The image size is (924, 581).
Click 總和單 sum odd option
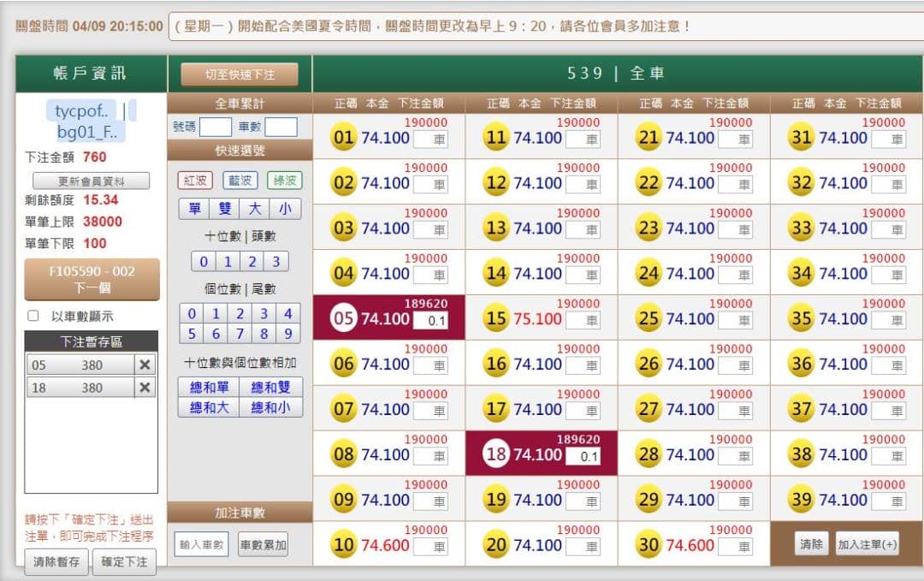tap(210, 387)
